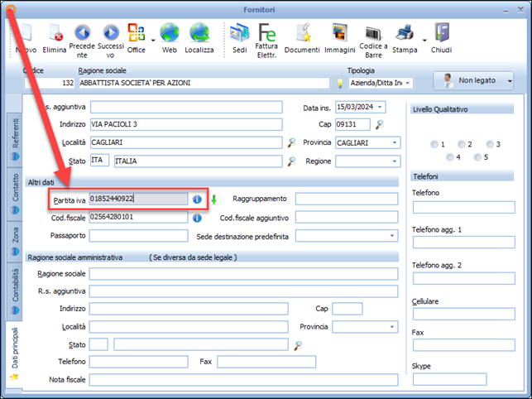The image size is (532, 399).
Task: Click the magnifier next to Stato ITALIA
Action: click(x=291, y=161)
